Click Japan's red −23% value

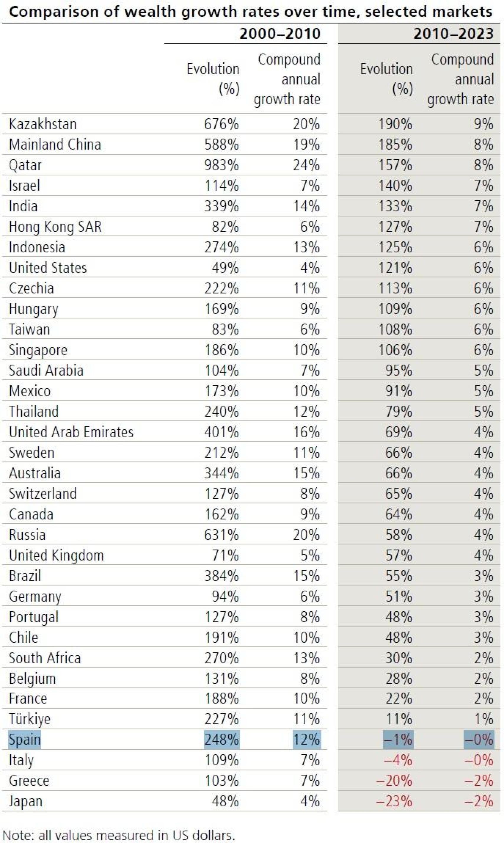click(394, 801)
